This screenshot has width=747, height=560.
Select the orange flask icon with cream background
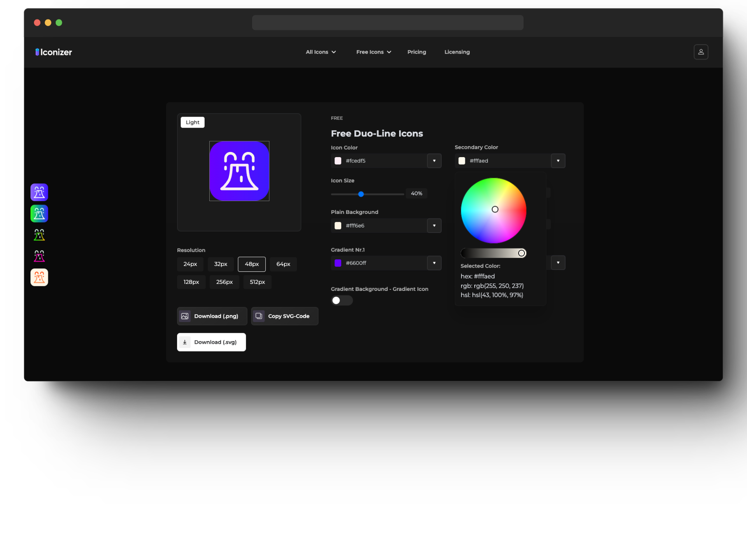pyautogui.click(x=39, y=277)
